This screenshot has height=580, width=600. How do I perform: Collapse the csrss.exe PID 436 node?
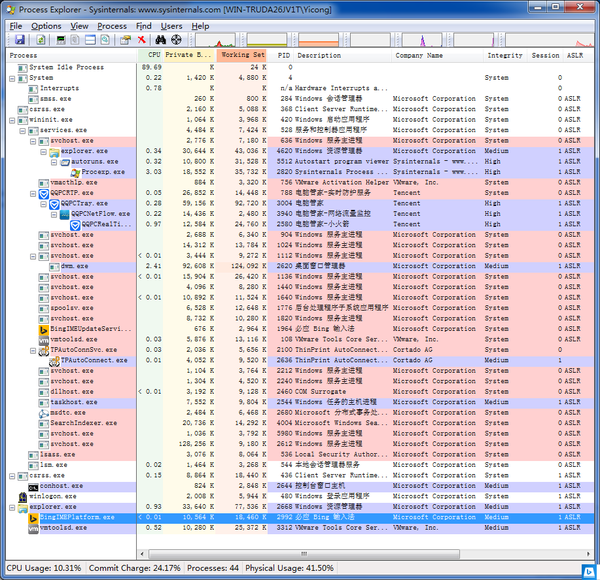(12, 476)
